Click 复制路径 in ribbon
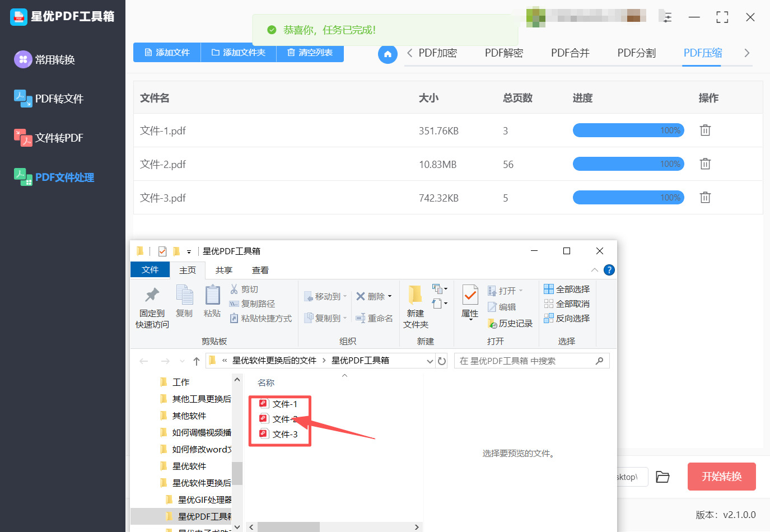This screenshot has height=532, width=770. [252, 304]
